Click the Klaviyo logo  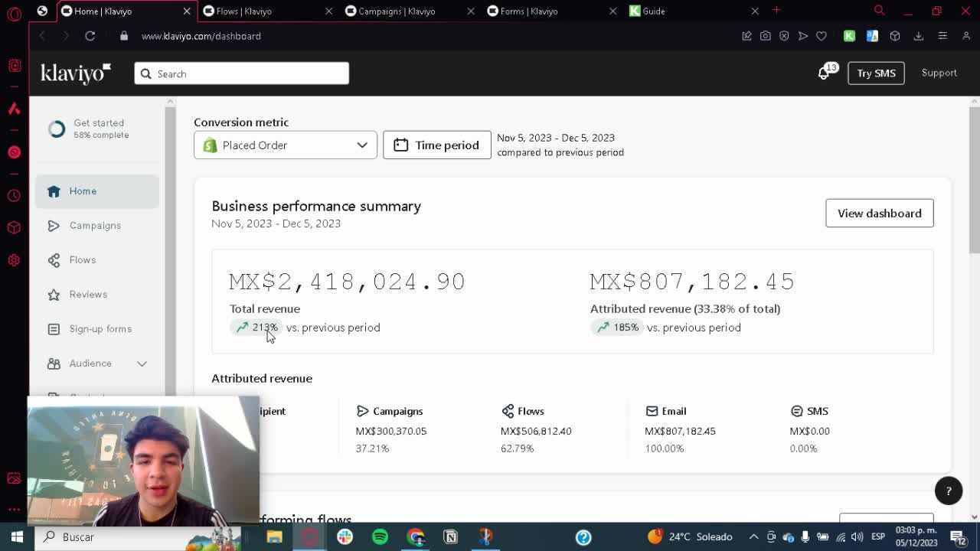coord(76,73)
